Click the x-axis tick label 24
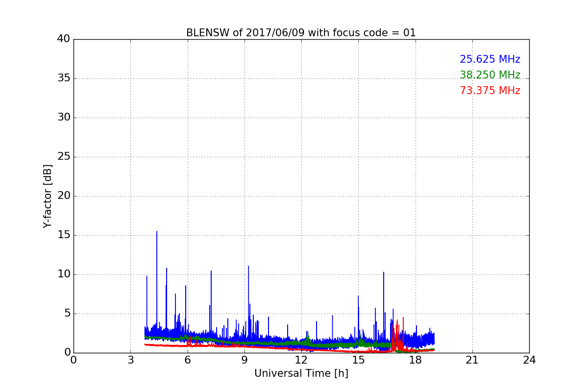This screenshot has width=588, height=392. 529,360
